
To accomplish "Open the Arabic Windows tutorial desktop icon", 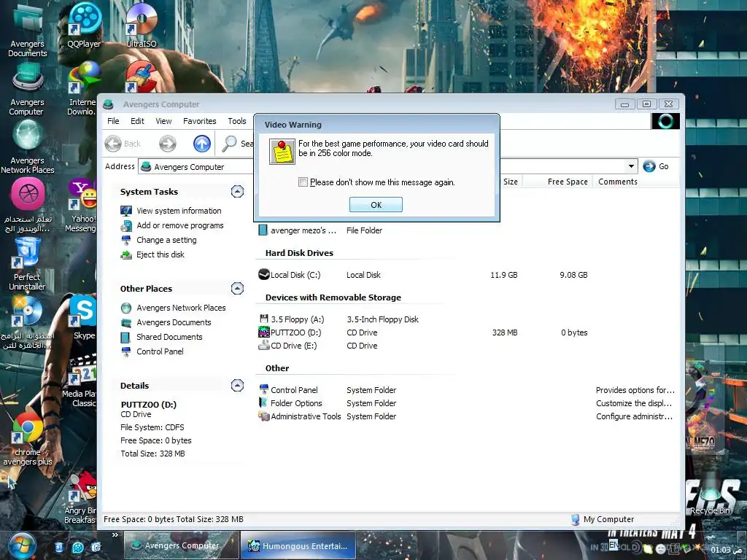I will tap(27, 206).
